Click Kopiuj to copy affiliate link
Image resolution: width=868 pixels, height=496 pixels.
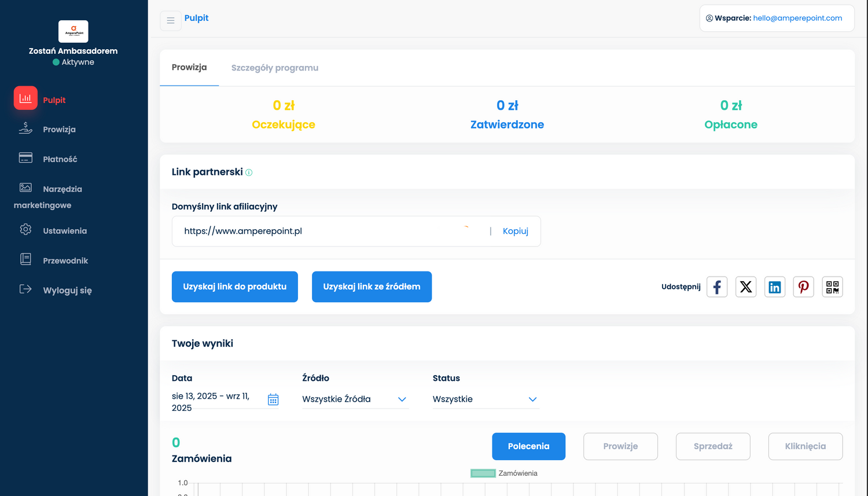tap(516, 231)
